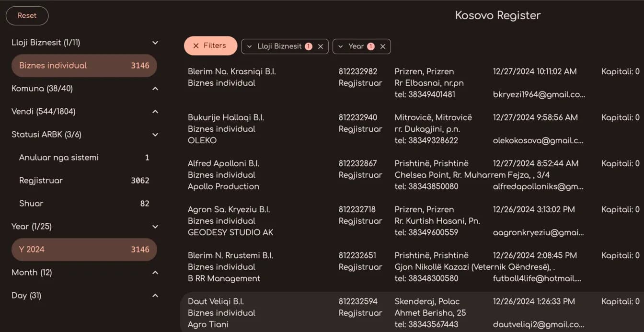Click the Reset button
The width and height of the screenshot is (644, 332).
tap(27, 16)
